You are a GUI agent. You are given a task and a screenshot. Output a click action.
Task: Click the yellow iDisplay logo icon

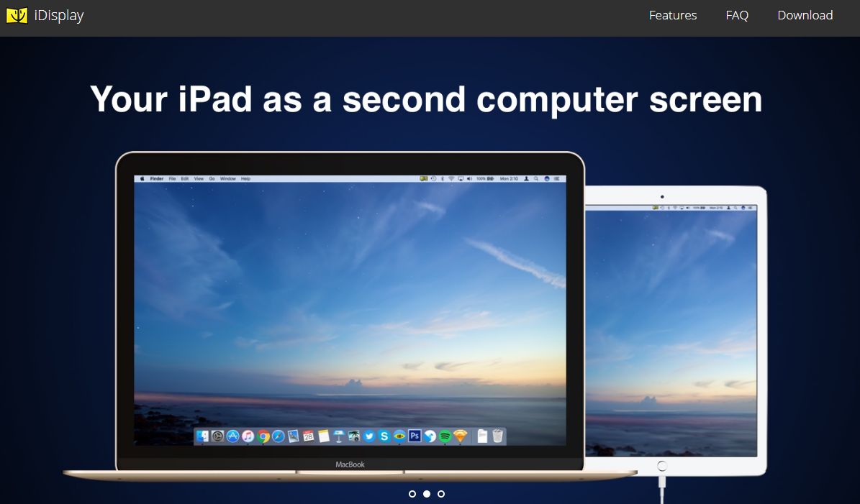tap(17, 15)
